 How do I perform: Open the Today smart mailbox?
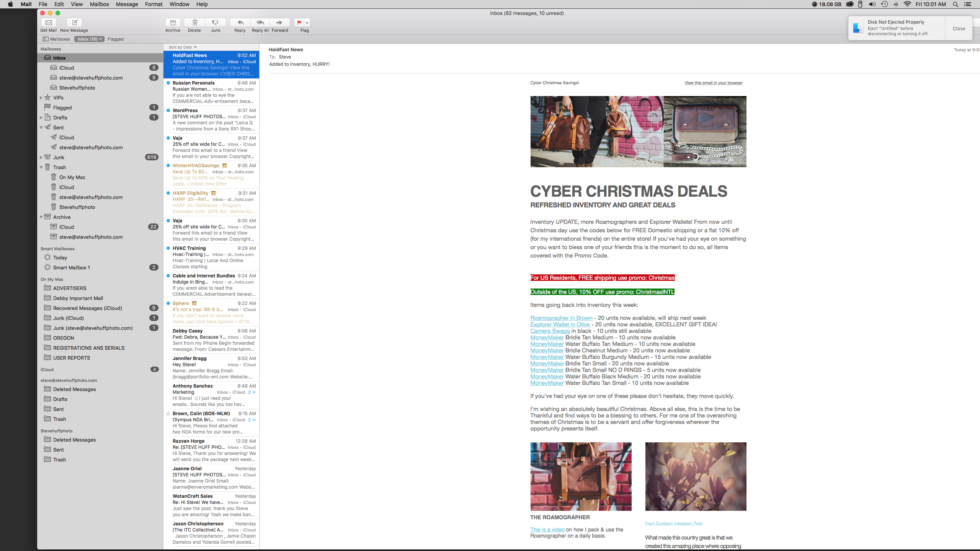point(100,258)
